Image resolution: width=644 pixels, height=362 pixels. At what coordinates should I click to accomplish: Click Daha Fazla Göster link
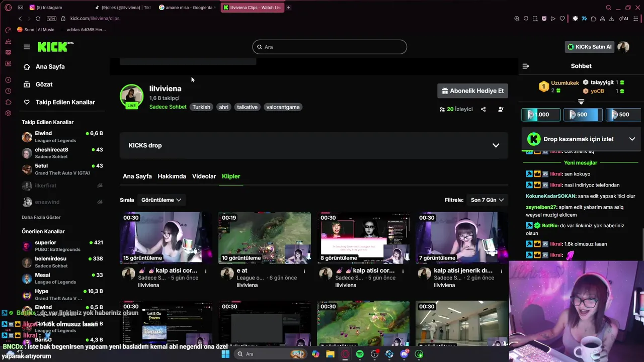[41, 217]
